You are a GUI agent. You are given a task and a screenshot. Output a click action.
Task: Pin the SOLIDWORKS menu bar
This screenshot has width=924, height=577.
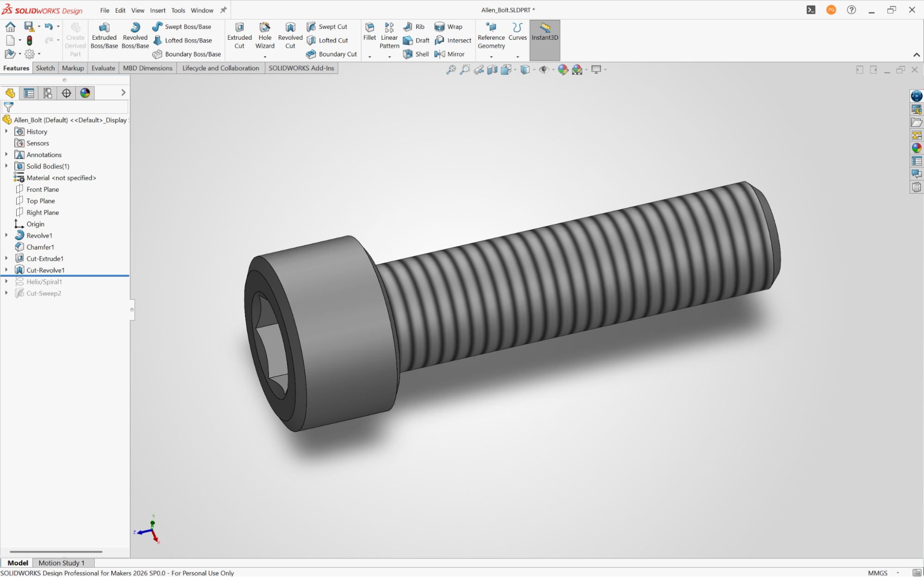click(x=223, y=10)
